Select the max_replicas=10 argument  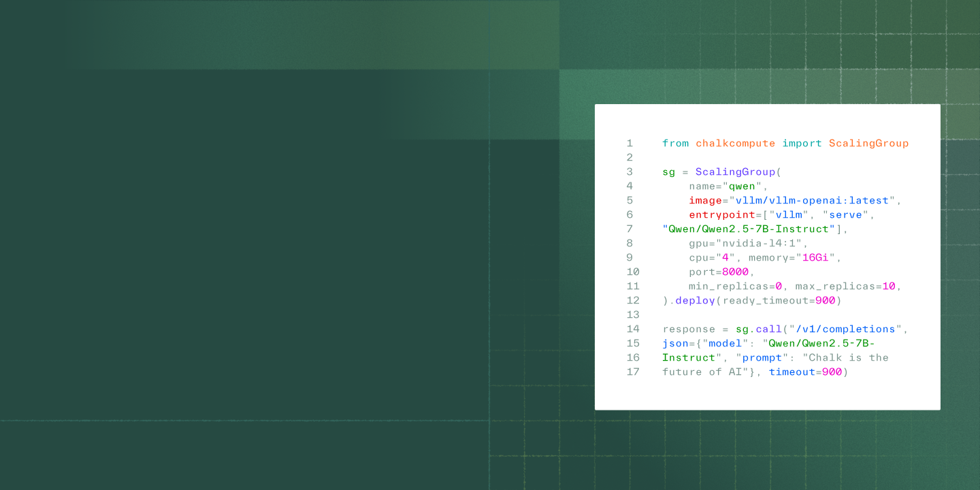pyautogui.click(x=845, y=287)
